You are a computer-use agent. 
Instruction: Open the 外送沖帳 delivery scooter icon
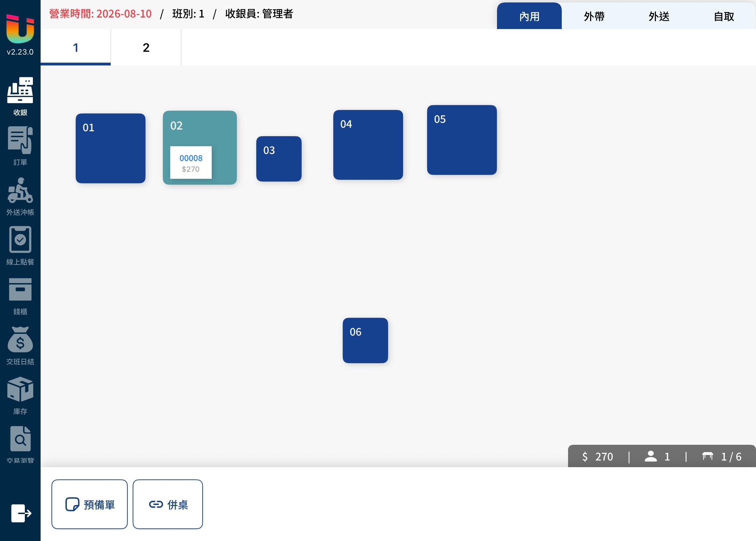(x=20, y=190)
